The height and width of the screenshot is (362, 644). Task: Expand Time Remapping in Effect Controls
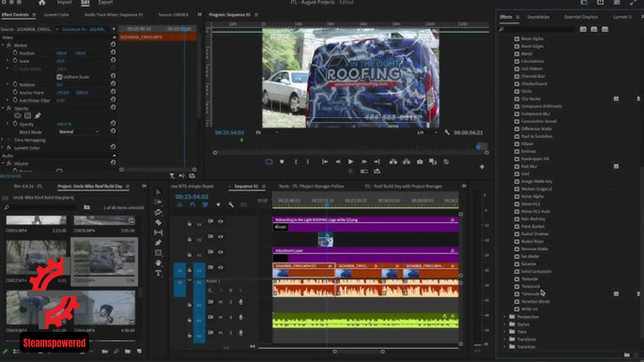pos(3,140)
